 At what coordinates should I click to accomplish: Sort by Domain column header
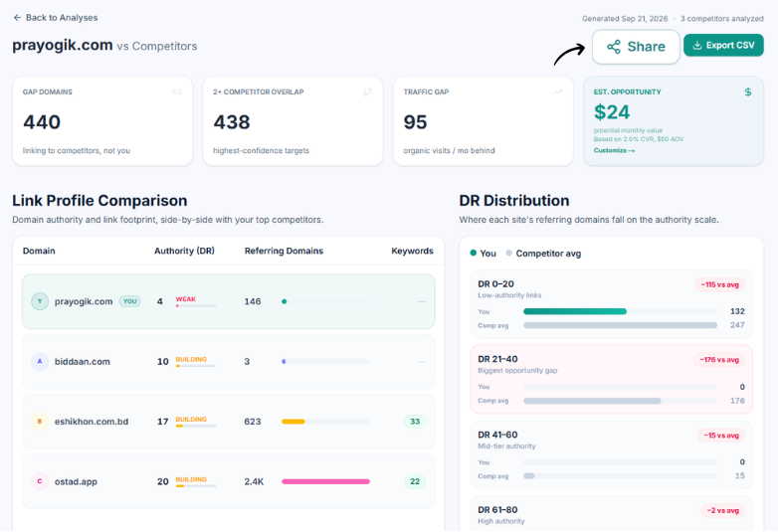39,251
